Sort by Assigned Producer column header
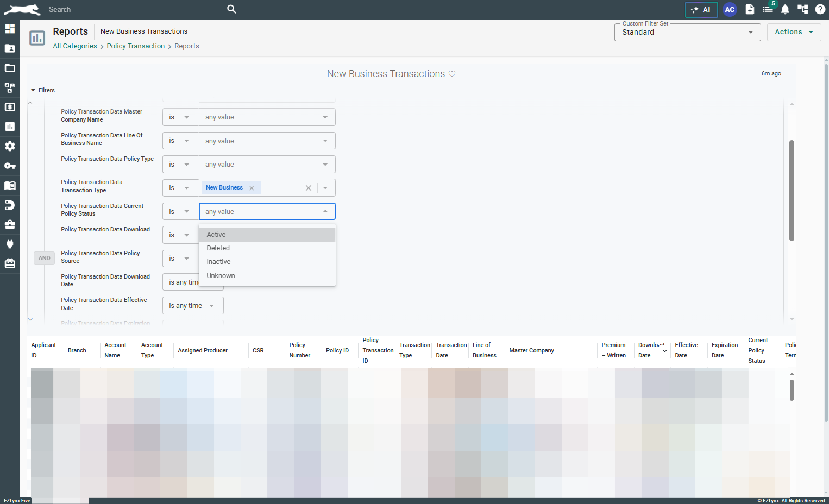829x504 pixels. point(203,350)
